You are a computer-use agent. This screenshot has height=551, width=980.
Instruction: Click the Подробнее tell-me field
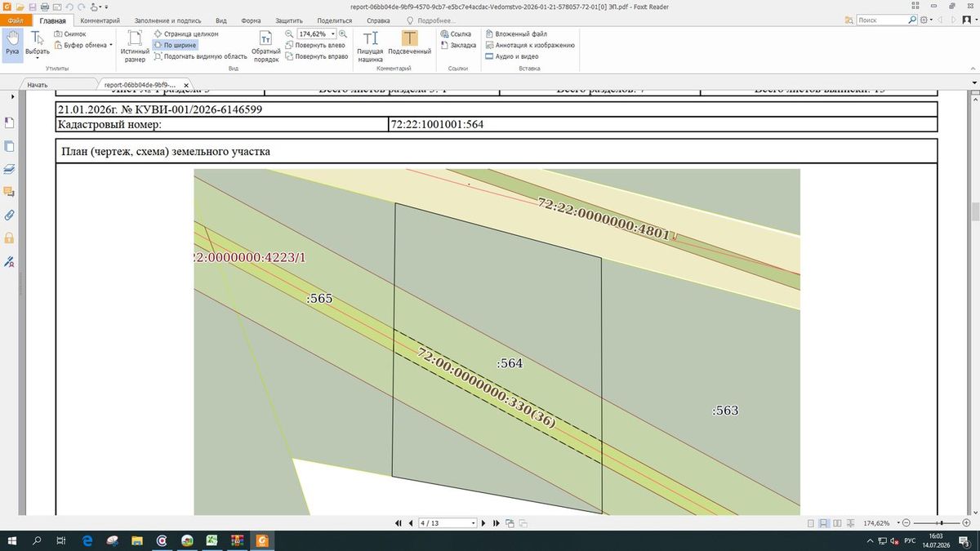point(431,20)
